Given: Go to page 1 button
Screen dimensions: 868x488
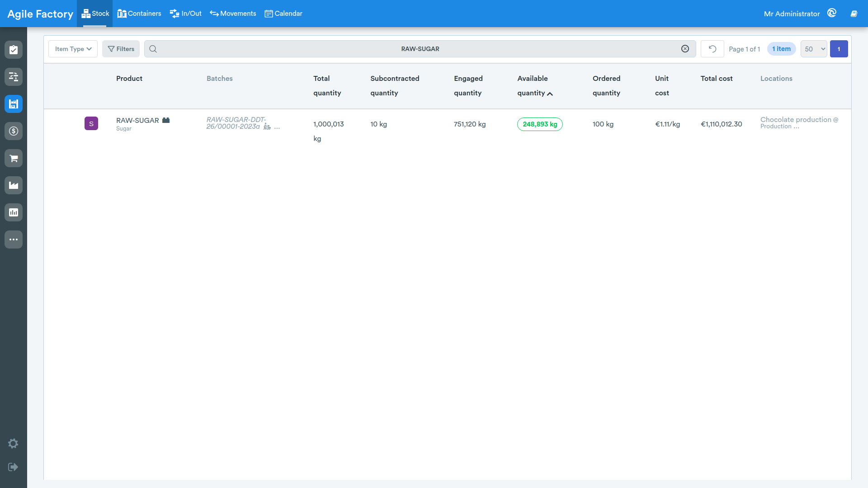Looking at the screenshot, I should pos(839,49).
